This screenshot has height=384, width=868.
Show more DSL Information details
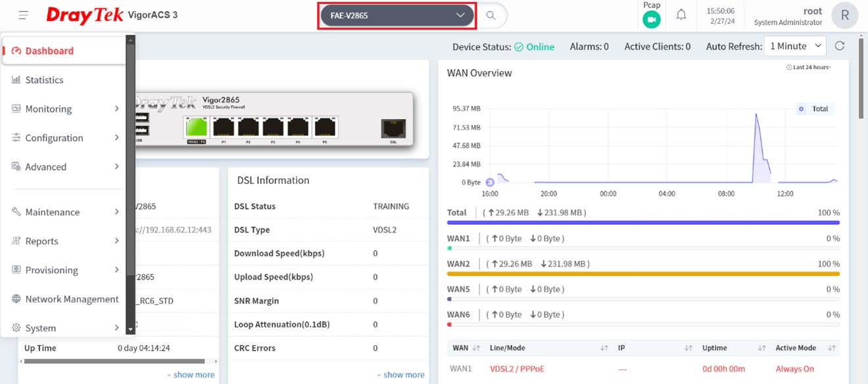point(400,375)
